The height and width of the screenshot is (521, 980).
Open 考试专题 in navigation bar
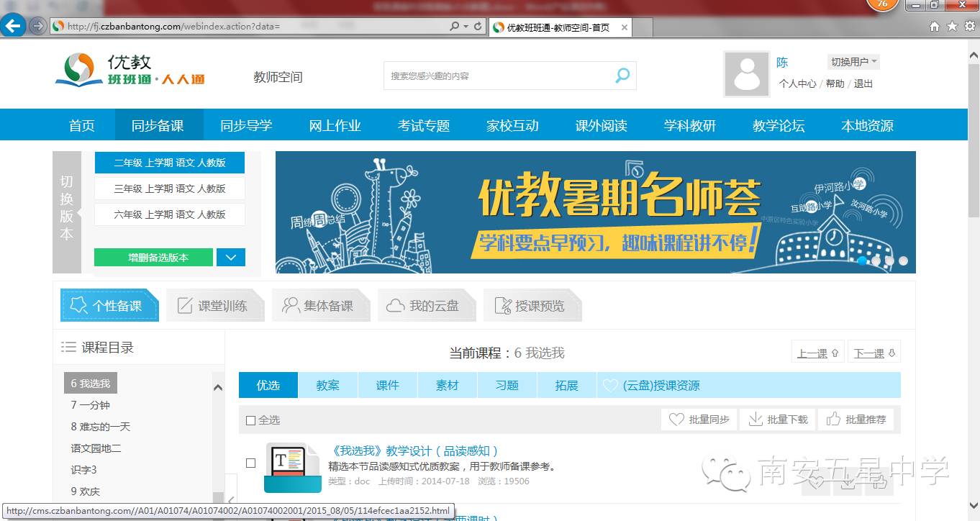[x=424, y=125]
